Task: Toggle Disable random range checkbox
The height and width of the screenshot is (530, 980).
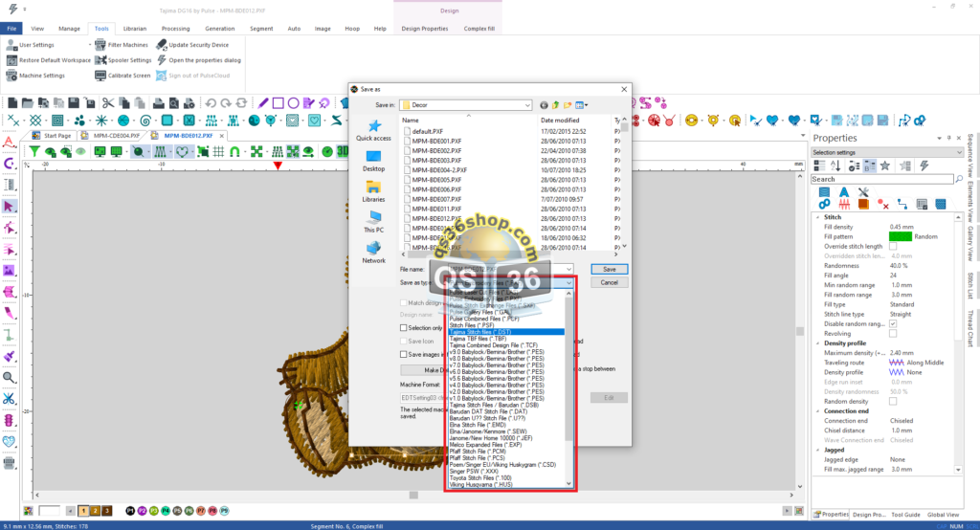Action: tap(893, 323)
